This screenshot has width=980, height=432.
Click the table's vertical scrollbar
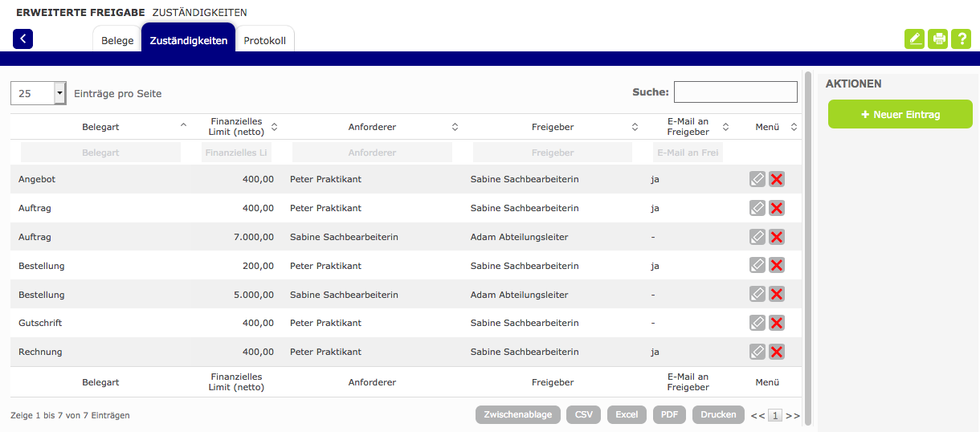(807, 241)
